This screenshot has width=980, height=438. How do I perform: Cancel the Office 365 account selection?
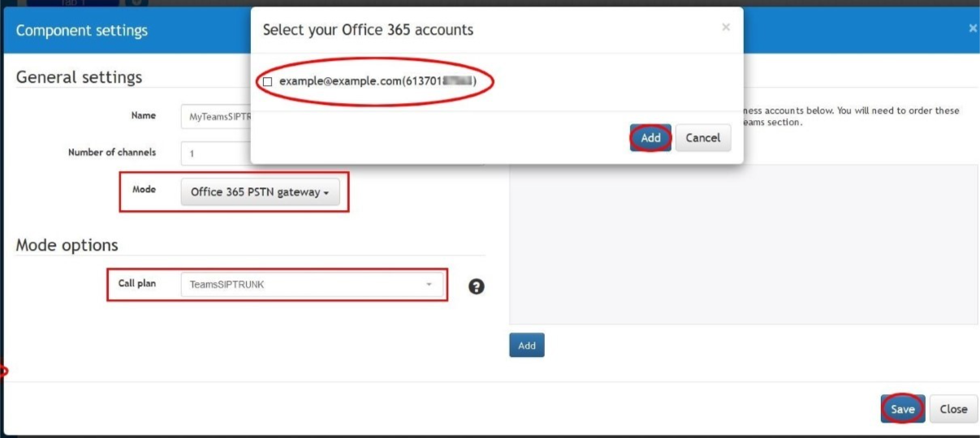coord(703,138)
